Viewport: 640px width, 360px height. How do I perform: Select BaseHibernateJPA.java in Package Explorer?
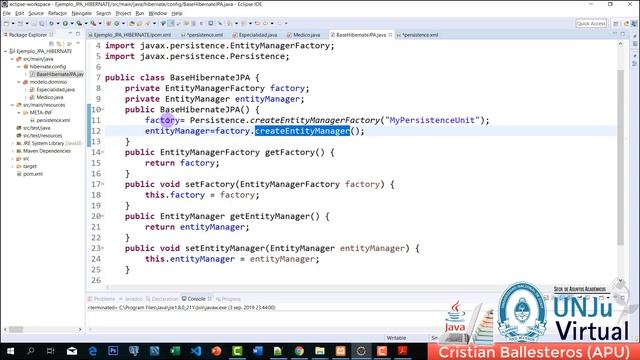pyautogui.click(x=57, y=74)
